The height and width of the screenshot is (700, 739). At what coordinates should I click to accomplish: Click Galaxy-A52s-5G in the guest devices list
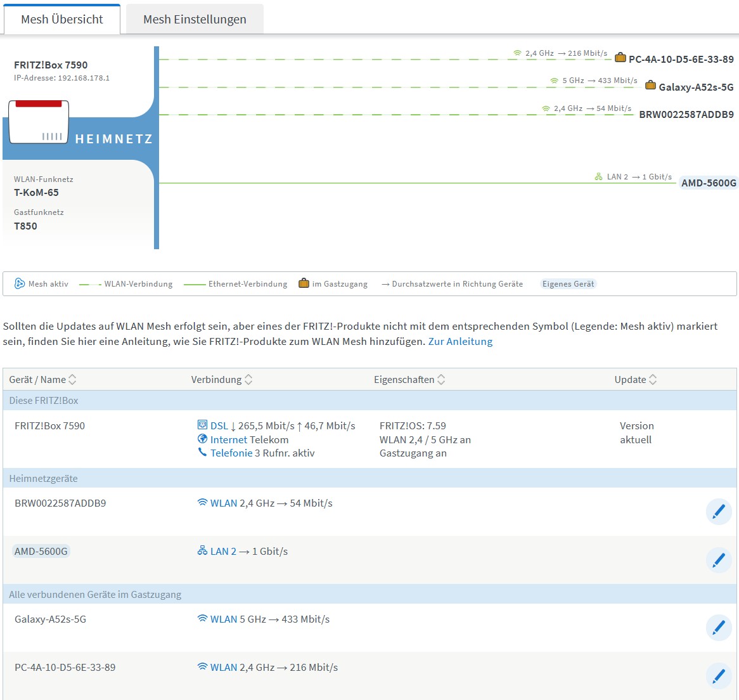pyautogui.click(x=51, y=619)
